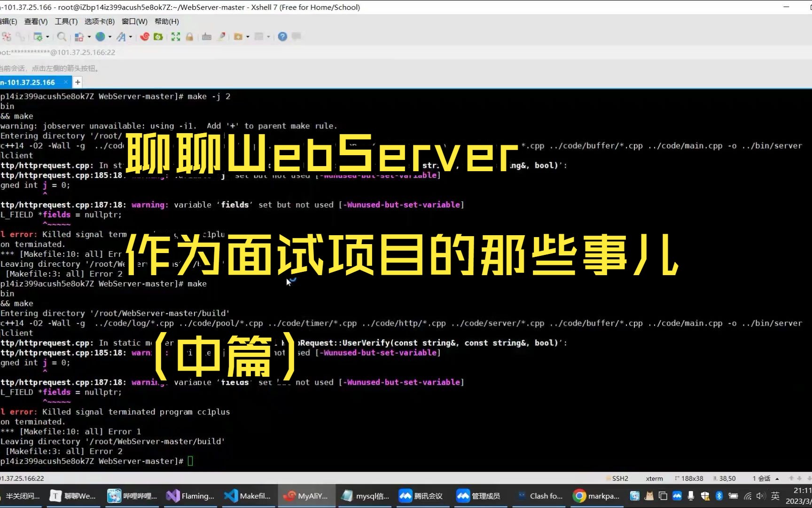Close the 101.37.25.166 session tab
The width and height of the screenshot is (812, 508).
tap(66, 82)
